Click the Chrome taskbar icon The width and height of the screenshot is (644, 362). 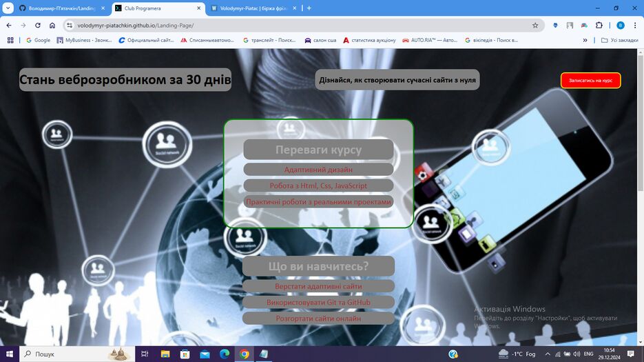(x=244, y=354)
